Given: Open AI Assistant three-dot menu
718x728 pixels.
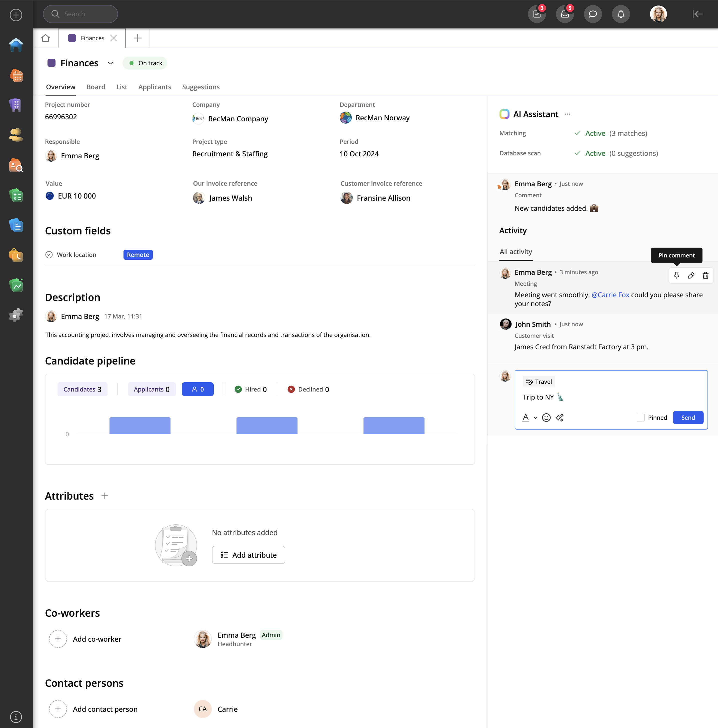Looking at the screenshot, I should pyautogui.click(x=567, y=114).
